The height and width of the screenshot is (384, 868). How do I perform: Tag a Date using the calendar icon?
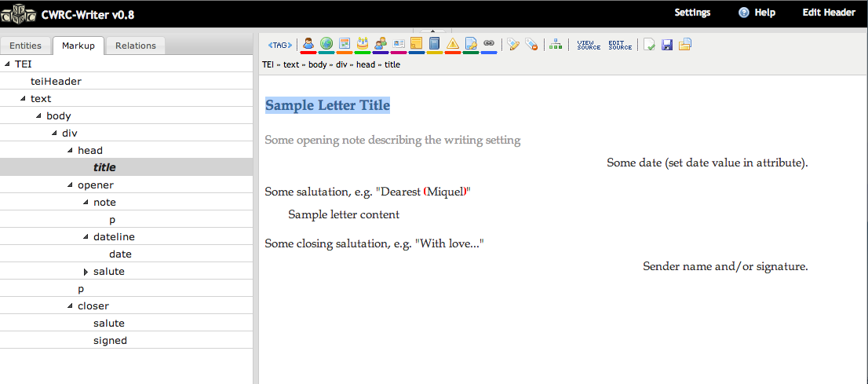[345, 44]
